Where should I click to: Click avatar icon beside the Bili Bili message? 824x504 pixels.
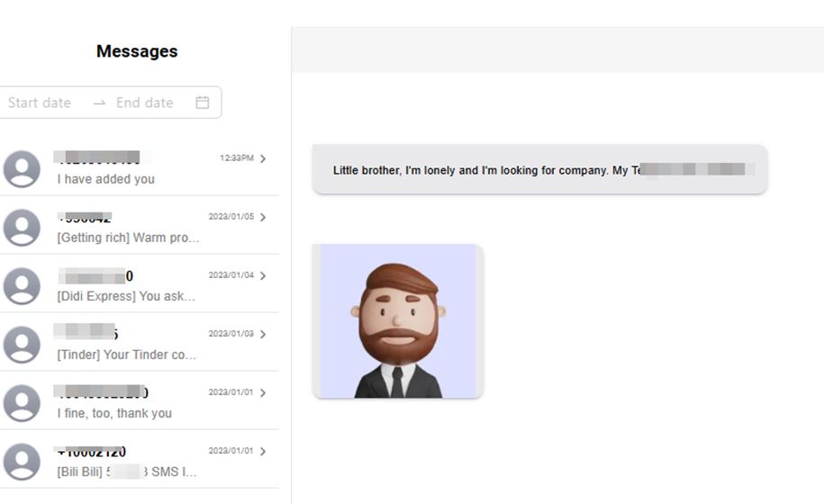click(22, 462)
